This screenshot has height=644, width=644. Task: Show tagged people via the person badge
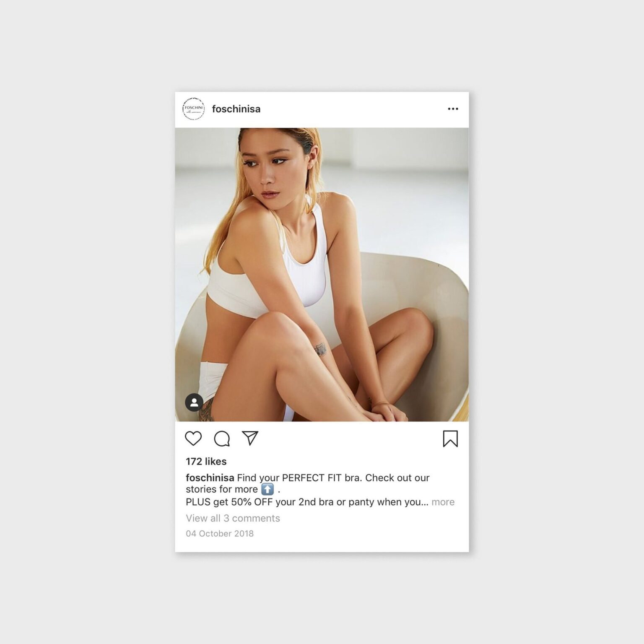click(x=194, y=402)
